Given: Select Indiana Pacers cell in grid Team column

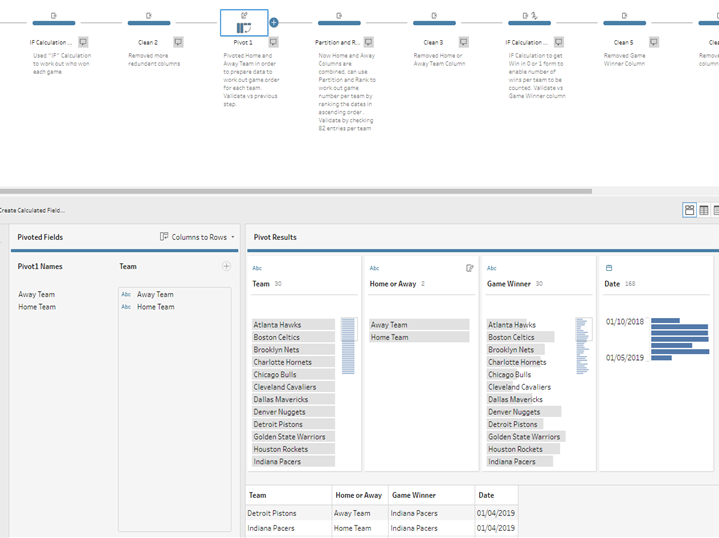Looking at the screenshot, I should 288,528.
